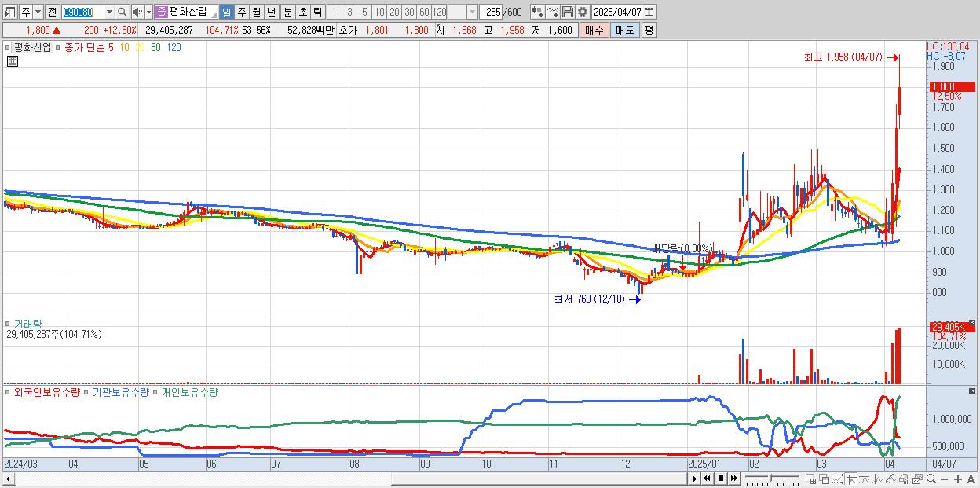Toggle the 외국인보유수량 legend checkbox
The image size is (980, 488).
pyautogui.click(x=9, y=391)
